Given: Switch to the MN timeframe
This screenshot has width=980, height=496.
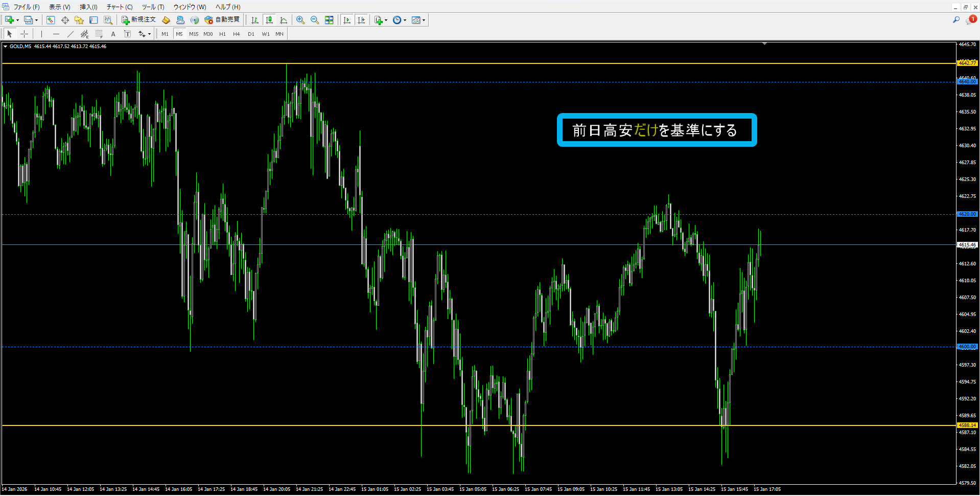Looking at the screenshot, I should coord(279,34).
